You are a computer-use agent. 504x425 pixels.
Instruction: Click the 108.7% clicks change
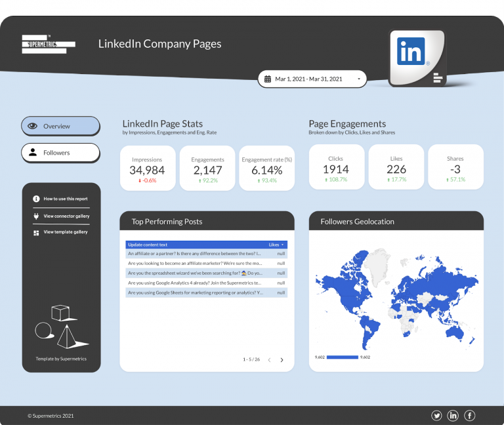[x=336, y=180]
